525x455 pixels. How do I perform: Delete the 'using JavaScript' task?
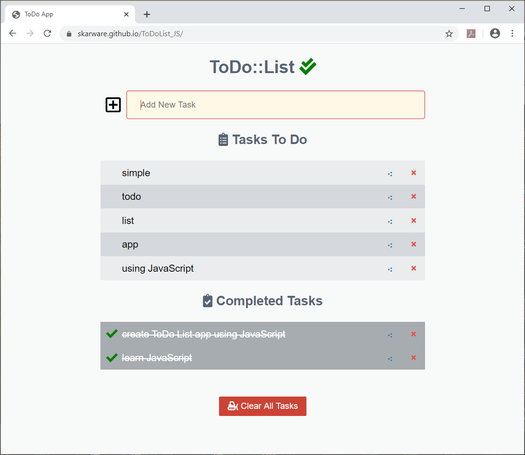tap(414, 269)
